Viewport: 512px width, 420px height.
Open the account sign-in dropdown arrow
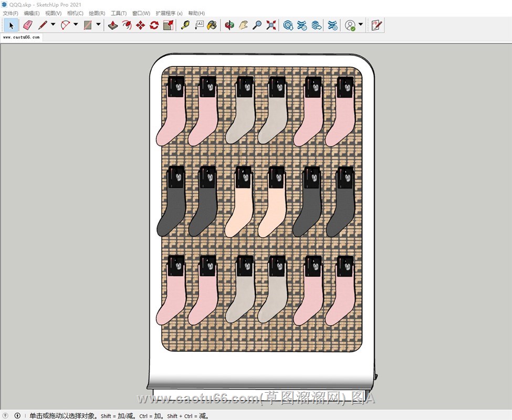tap(361, 25)
